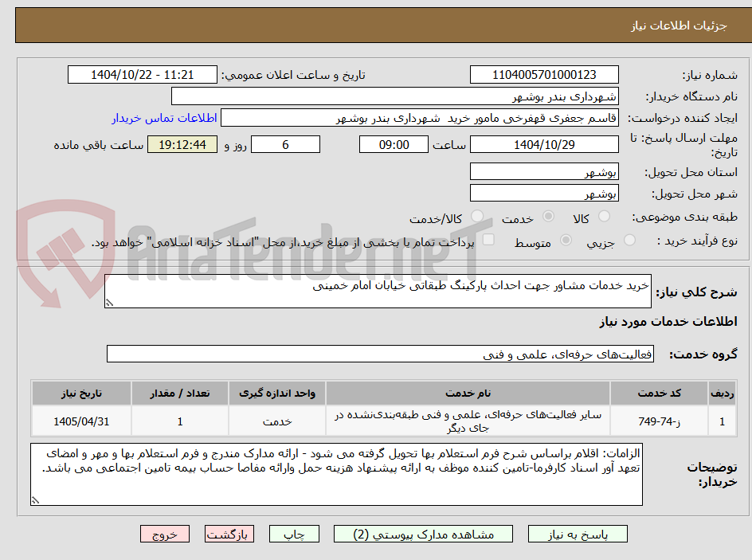Select the کالا/خدمت radio button

[x=477, y=216]
